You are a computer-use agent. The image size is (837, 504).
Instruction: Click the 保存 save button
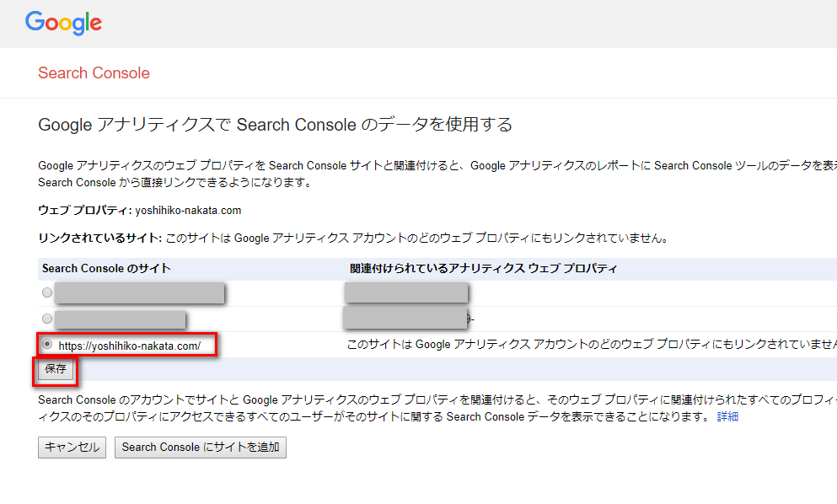point(56,369)
